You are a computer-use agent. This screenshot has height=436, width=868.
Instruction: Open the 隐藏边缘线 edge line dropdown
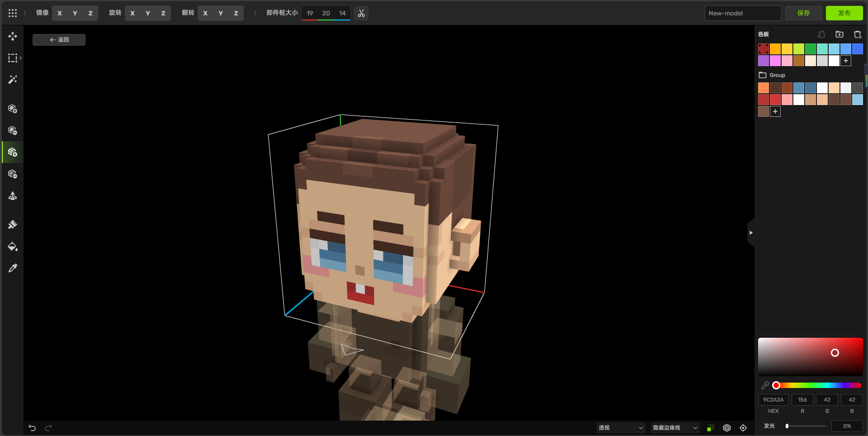(675, 428)
